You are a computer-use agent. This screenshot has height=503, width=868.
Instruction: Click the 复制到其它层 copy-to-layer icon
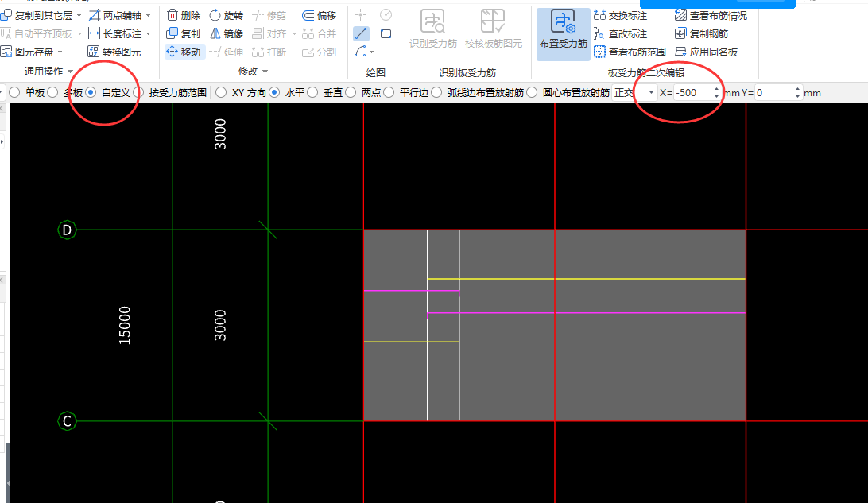[x=6, y=15]
